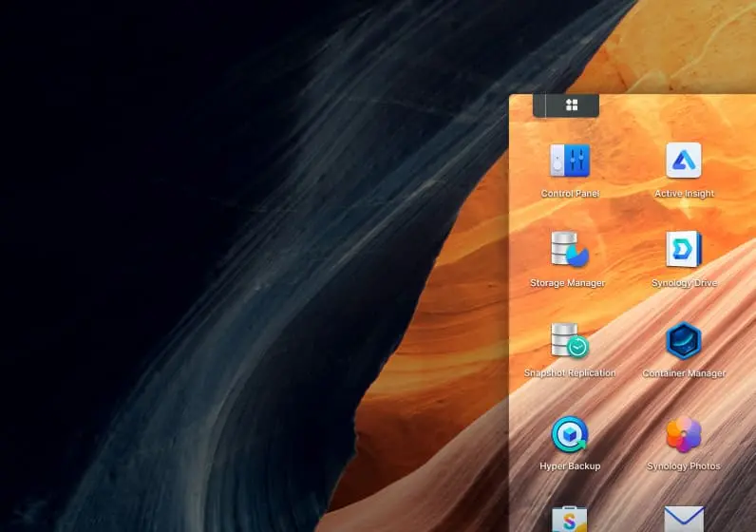Select the "Storage Manager" text label

click(x=568, y=283)
